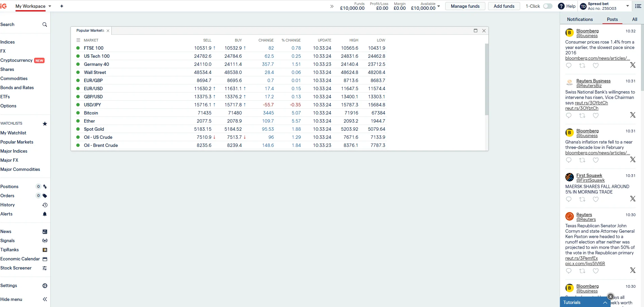Open the Spread bet account dropdown
This screenshot has width=644, height=307.
[x=627, y=6]
